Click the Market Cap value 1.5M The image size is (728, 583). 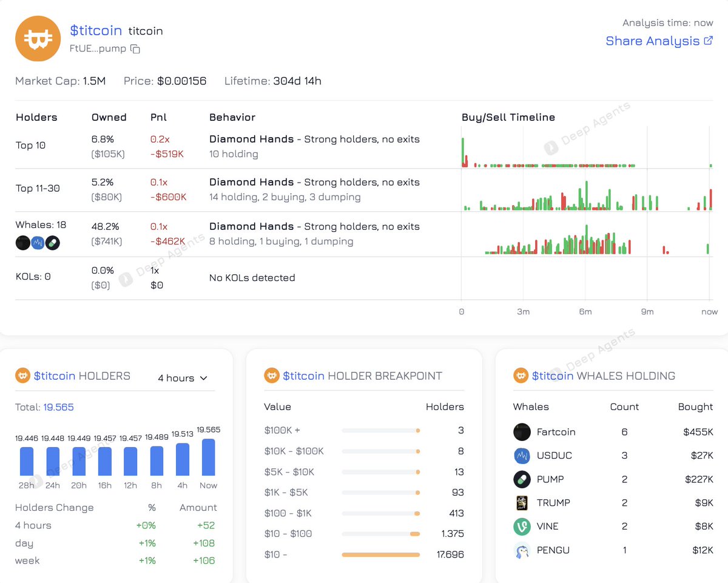pos(93,81)
